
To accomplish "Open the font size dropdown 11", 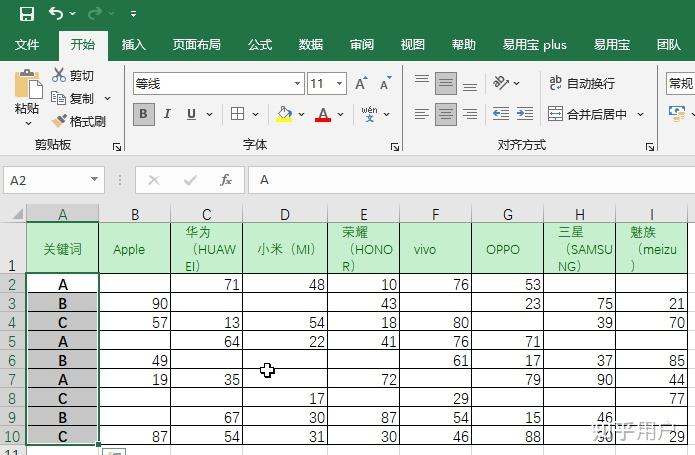I will (x=339, y=83).
